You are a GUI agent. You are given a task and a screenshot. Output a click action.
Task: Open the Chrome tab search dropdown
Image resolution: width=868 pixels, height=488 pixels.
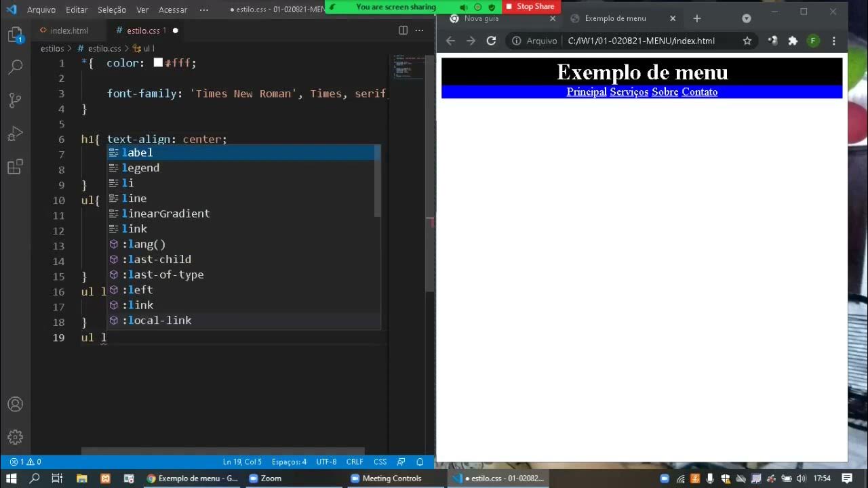tap(747, 18)
